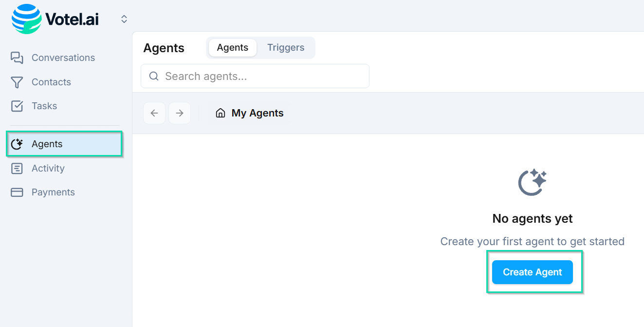Switch to the Triggers tab
This screenshot has height=327, width=644.
coord(286,47)
